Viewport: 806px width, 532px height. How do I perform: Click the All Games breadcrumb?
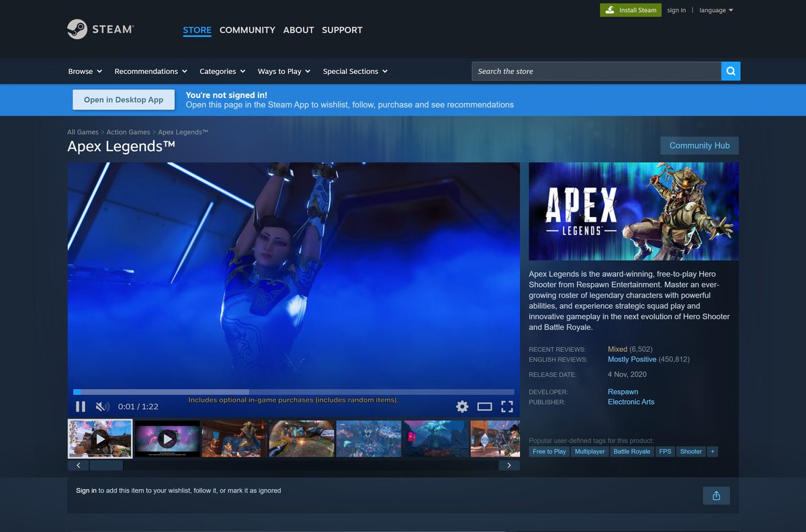pos(83,132)
